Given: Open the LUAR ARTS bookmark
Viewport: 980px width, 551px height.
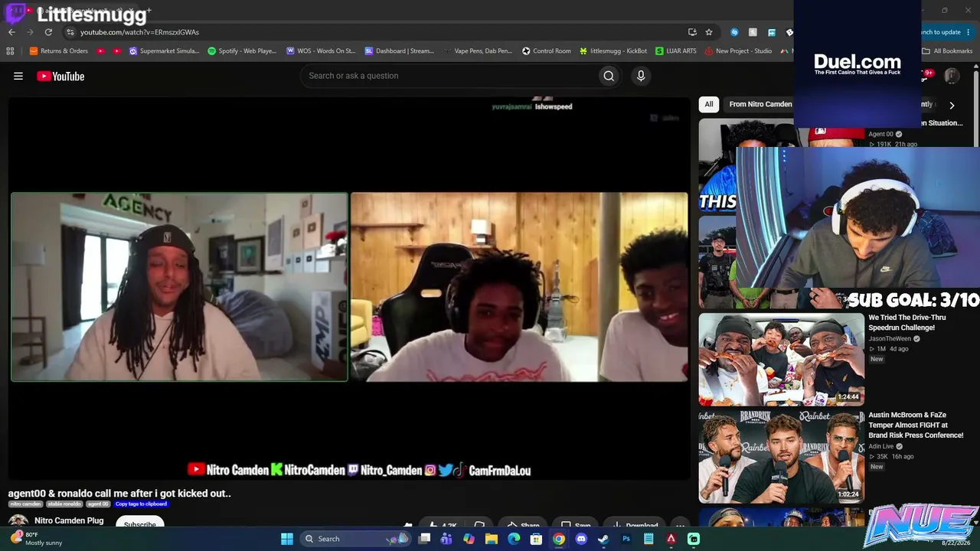Looking at the screenshot, I should (x=676, y=51).
